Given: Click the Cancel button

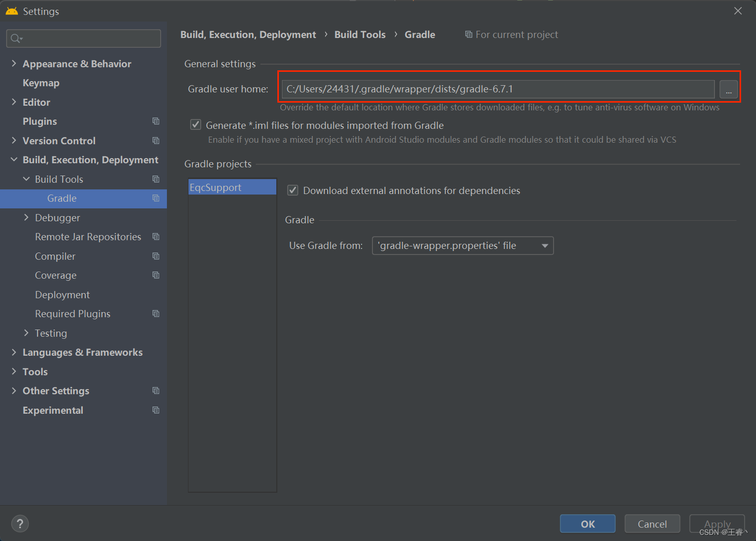Looking at the screenshot, I should [x=652, y=524].
